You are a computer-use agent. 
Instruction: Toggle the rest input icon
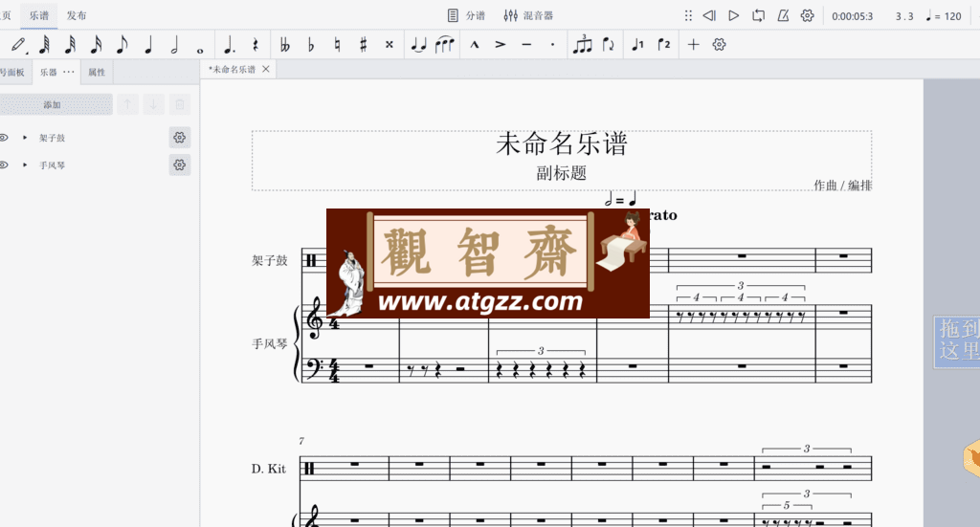pyautogui.click(x=255, y=45)
